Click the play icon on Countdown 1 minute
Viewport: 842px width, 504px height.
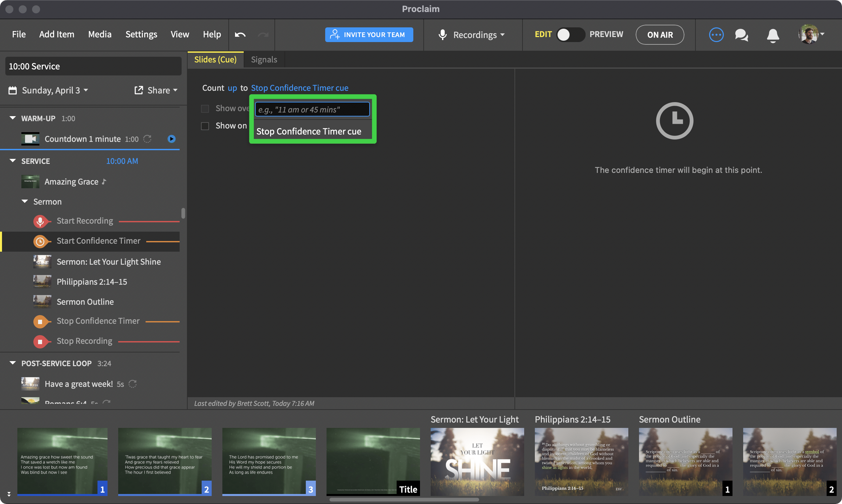(x=172, y=139)
